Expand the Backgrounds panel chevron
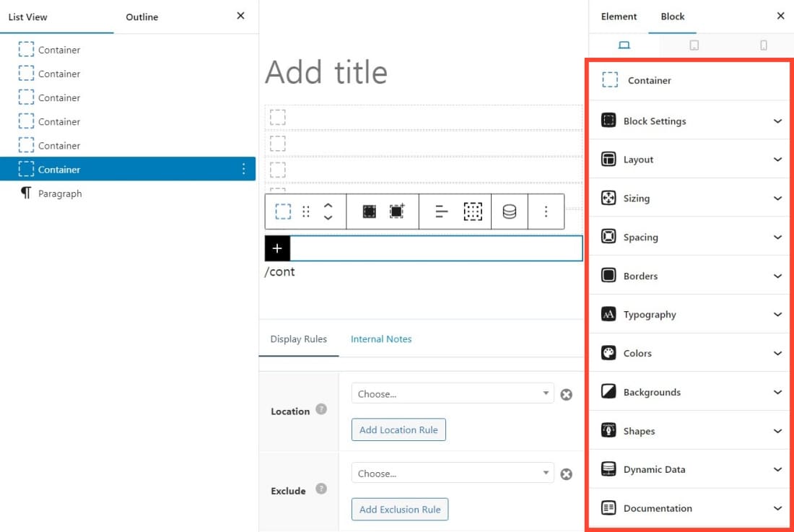Screen dimensions: 794x532 (x=777, y=392)
